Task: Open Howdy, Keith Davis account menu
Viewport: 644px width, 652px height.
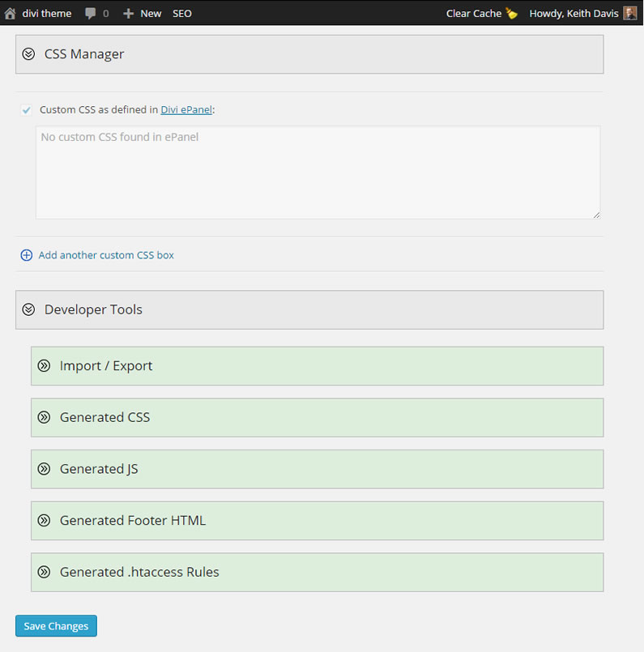Action: click(574, 14)
